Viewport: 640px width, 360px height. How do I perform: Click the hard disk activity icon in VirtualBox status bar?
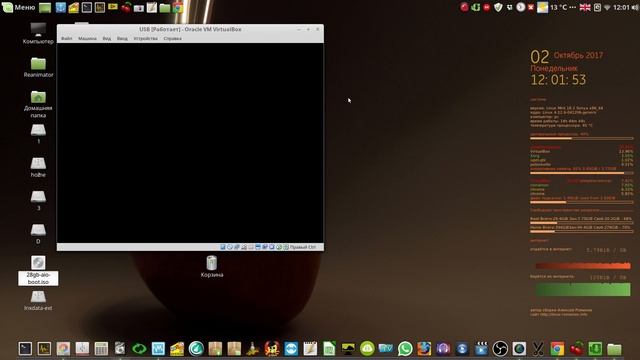click(223, 247)
